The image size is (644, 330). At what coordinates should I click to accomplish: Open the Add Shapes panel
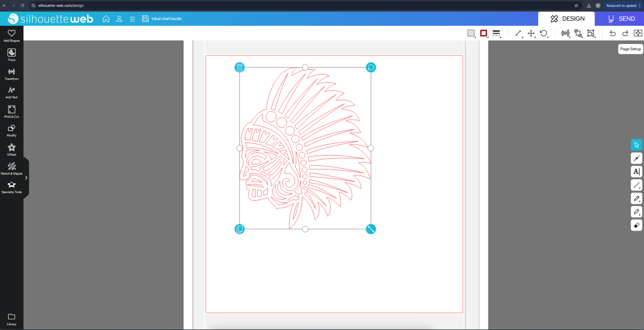click(12, 36)
